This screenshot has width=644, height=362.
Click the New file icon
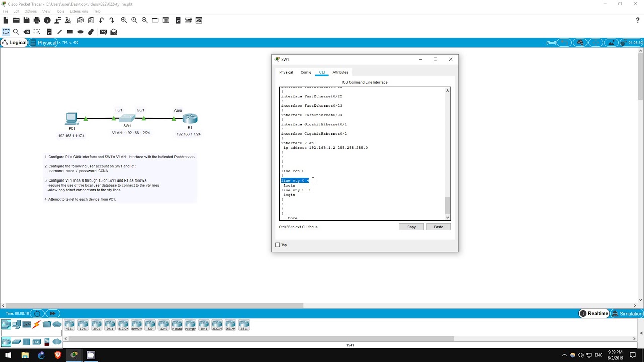pyautogui.click(x=6, y=20)
